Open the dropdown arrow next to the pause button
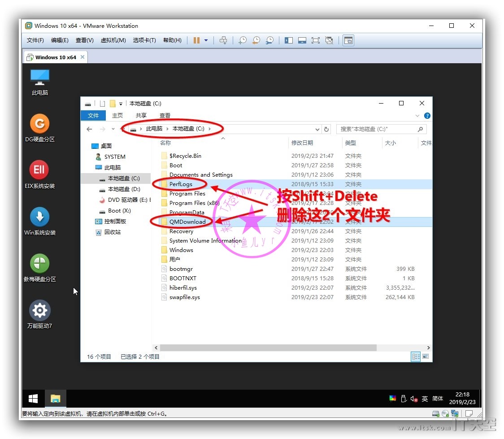Image resolution: width=504 pixels, height=439 pixels. (x=206, y=40)
